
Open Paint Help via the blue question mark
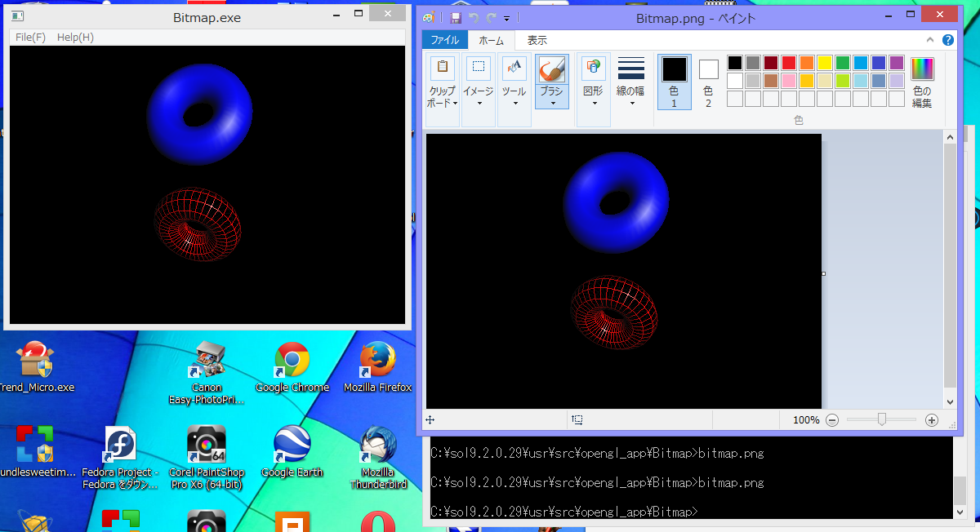(x=947, y=40)
